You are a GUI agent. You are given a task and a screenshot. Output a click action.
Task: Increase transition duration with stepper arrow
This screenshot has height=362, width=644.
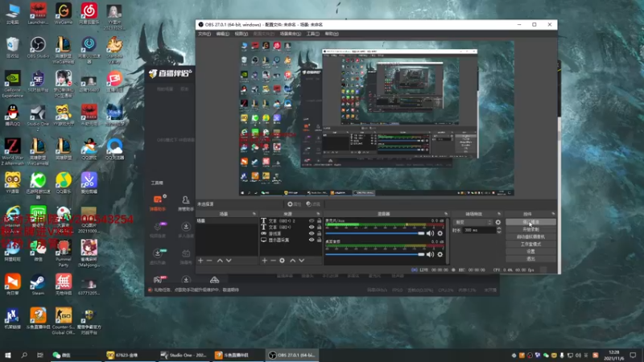click(499, 228)
